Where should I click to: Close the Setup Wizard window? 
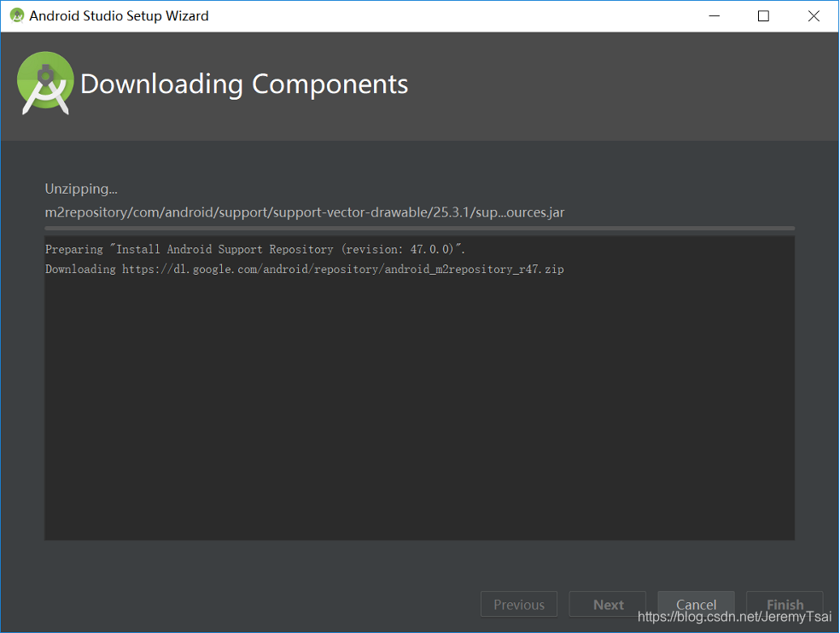point(814,16)
